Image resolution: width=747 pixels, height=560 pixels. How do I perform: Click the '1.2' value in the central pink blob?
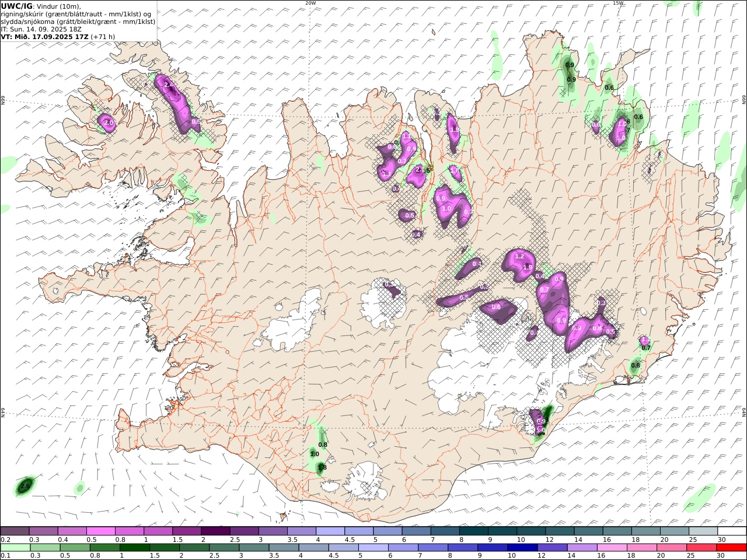[x=519, y=257]
